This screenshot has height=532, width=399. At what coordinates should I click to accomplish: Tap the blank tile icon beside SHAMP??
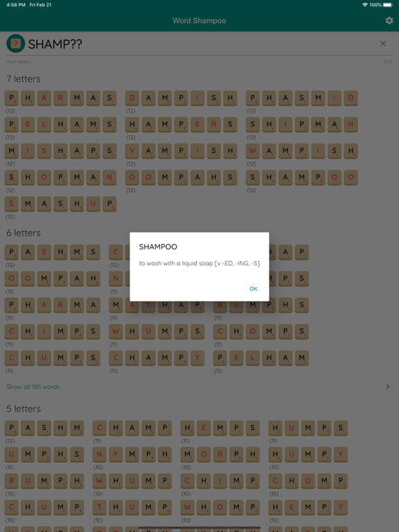[x=16, y=44]
